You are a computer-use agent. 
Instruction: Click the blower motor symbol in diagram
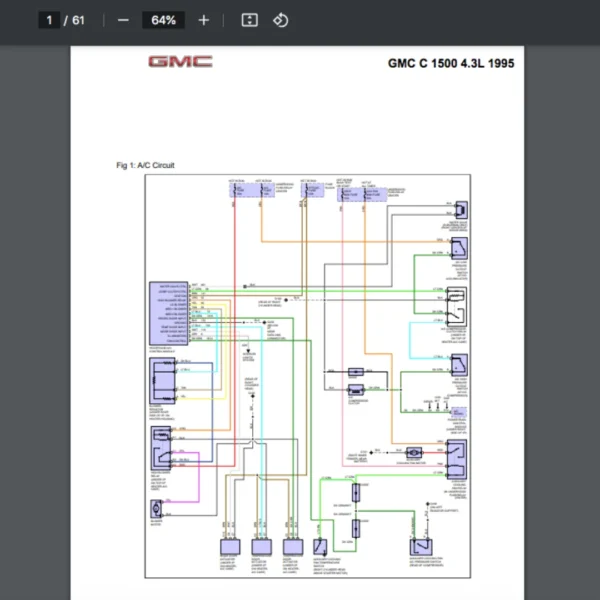157,507
